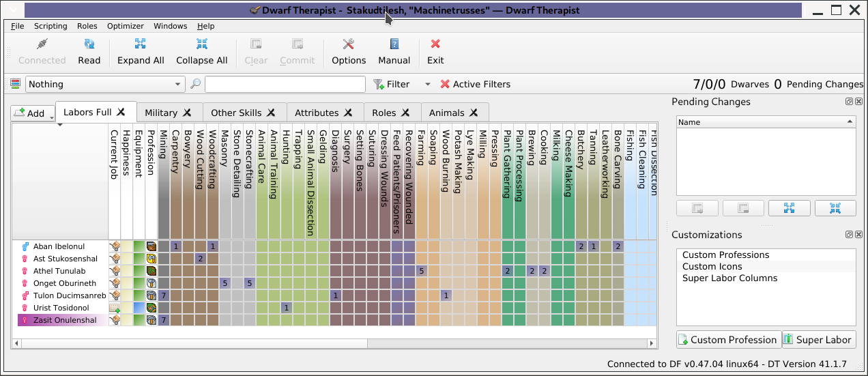The height and width of the screenshot is (376, 868).
Task: Open the Manual book icon
Action: 394,44
